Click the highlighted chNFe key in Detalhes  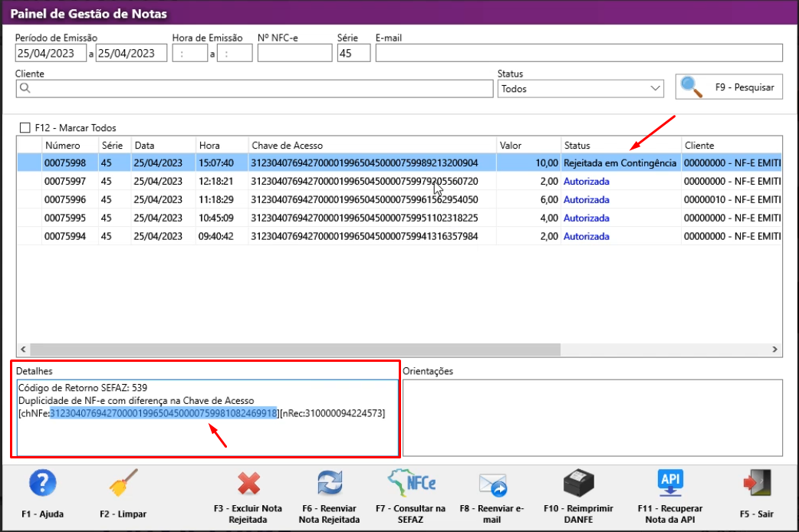coord(163,412)
